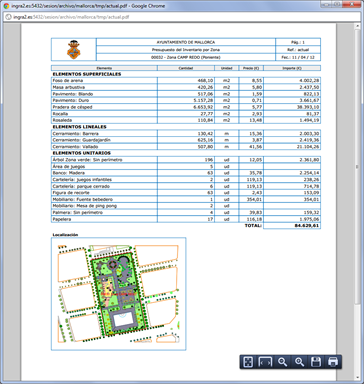This screenshot has width=364, height=384.
Task: Click the TOTAL amount 84.629,61 cell
Action: 292,226
